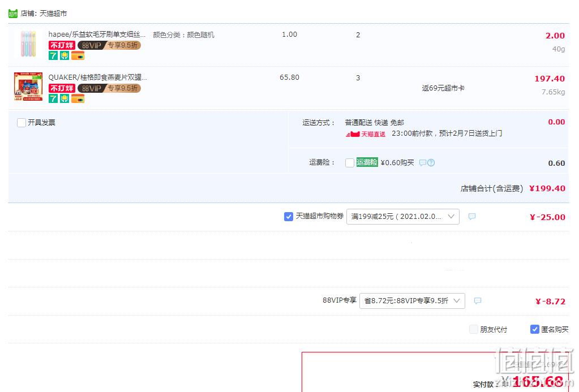
Task: Click the unit price 1.00
Action: [290, 35]
